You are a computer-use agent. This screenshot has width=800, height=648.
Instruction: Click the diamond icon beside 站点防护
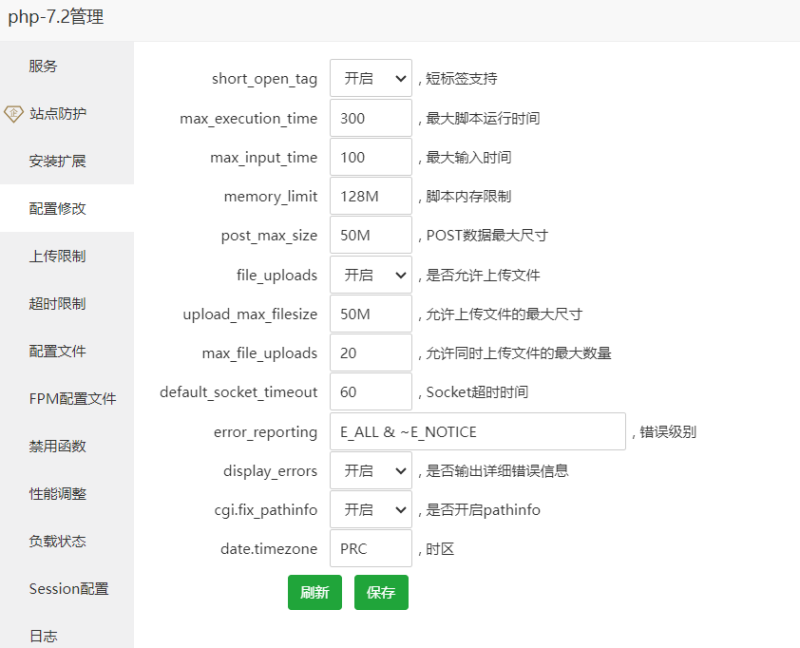coord(14,113)
